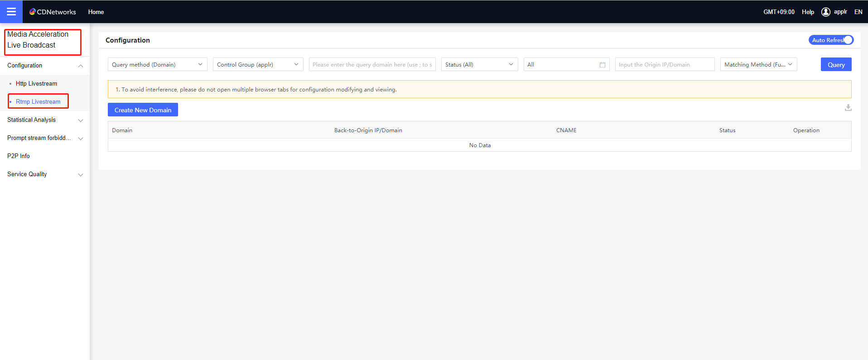
Task: Click the Back-to-Origin IP/Domain column header
Action: 368,130
